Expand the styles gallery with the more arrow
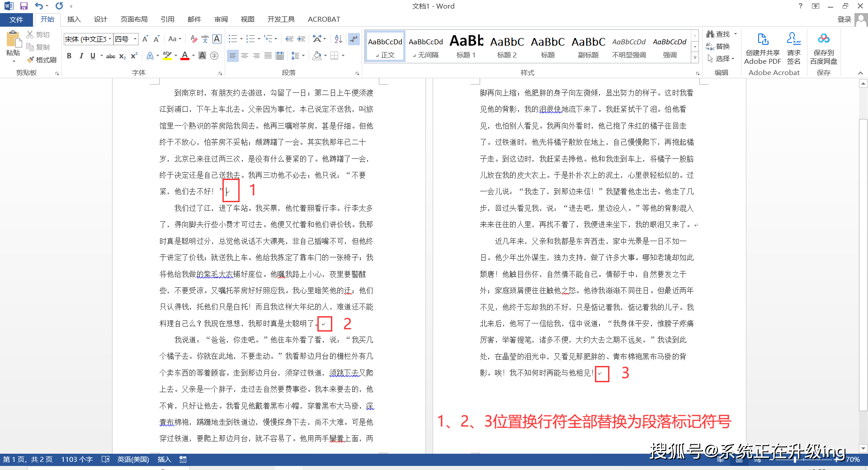The width and height of the screenshot is (868, 470). click(x=695, y=58)
